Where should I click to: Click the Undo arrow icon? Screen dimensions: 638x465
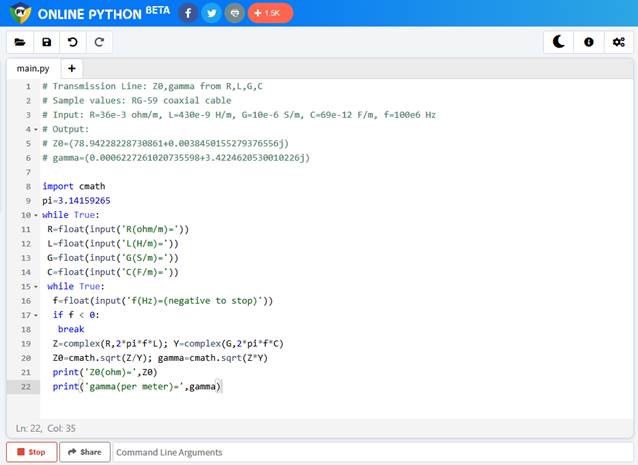(72, 42)
